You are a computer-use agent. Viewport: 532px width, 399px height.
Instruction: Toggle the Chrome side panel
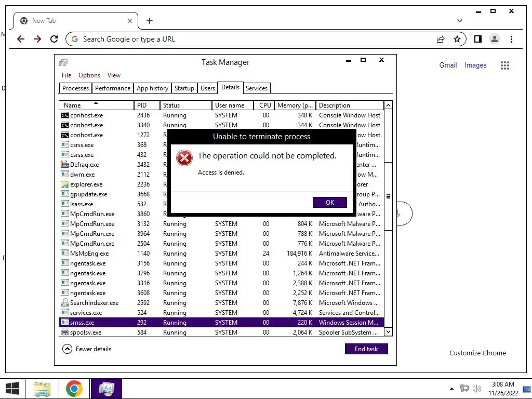478,39
